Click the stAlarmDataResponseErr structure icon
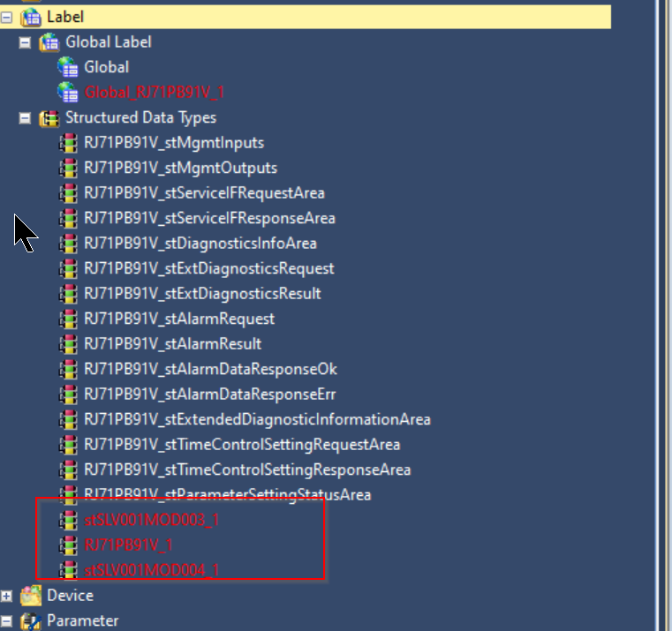Viewport: 672px width, 631px height. pos(68,394)
